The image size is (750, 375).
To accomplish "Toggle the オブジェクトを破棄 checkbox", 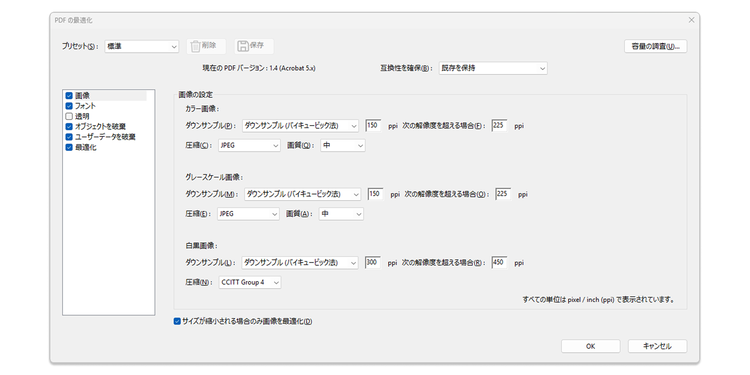I will [x=69, y=127].
